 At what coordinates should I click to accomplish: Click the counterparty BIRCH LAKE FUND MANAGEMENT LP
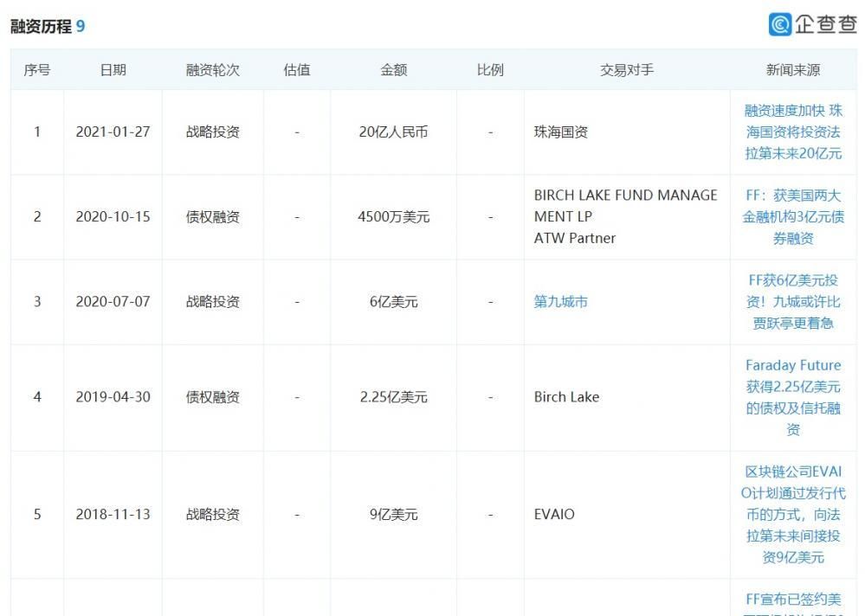click(625, 206)
